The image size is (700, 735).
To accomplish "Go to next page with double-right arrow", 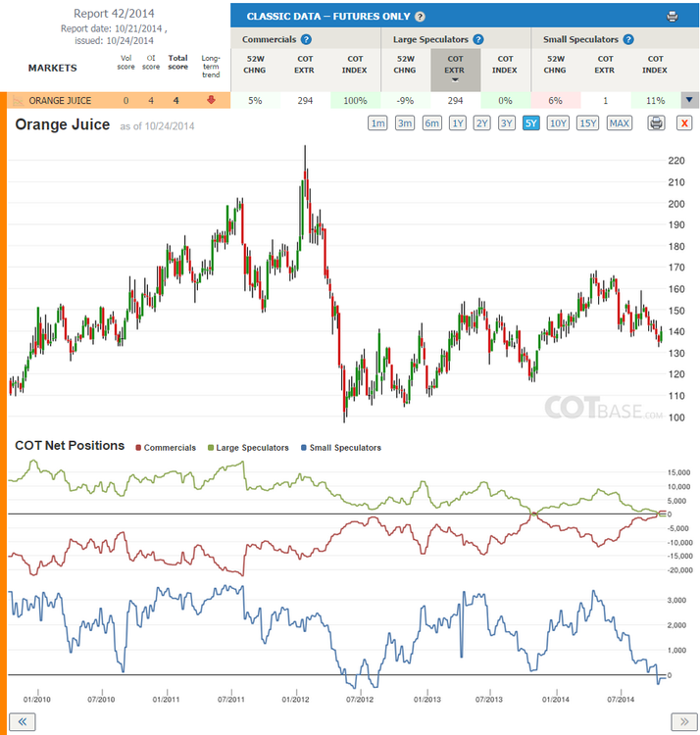I will [x=684, y=721].
